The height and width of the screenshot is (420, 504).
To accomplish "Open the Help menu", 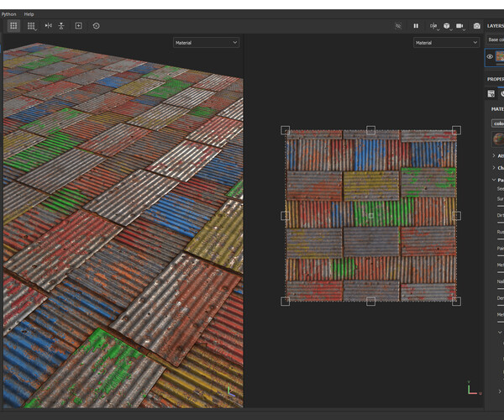I will pos(29,14).
